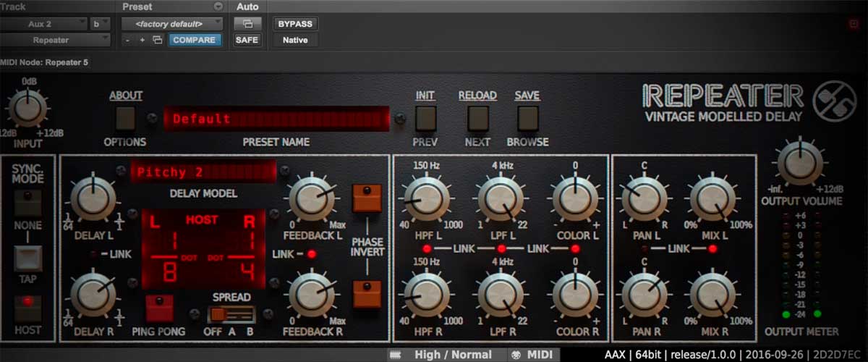Image resolution: width=868 pixels, height=362 pixels.
Task: Open the insert position 'b' dropdown
Action: click(100, 23)
